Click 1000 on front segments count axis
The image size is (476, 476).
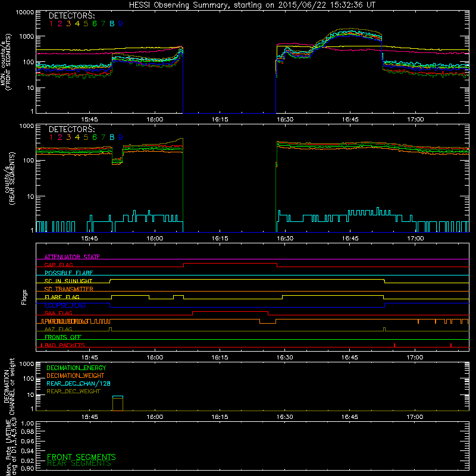tap(27, 36)
